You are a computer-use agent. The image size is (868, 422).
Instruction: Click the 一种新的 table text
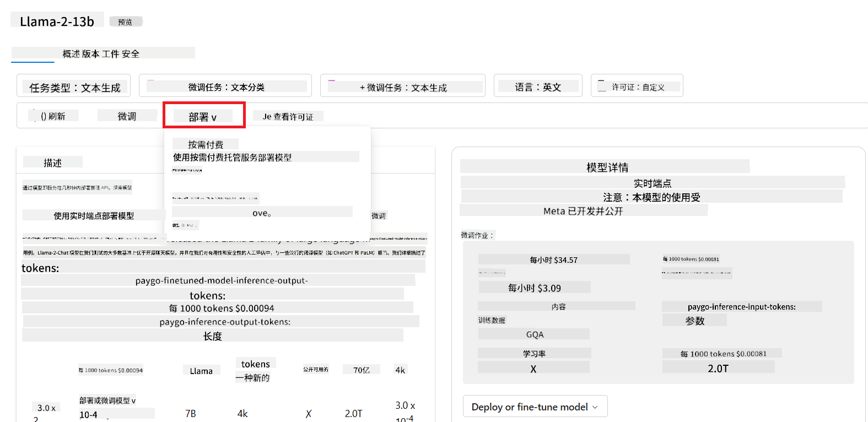pyautogui.click(x=252, y=378)
